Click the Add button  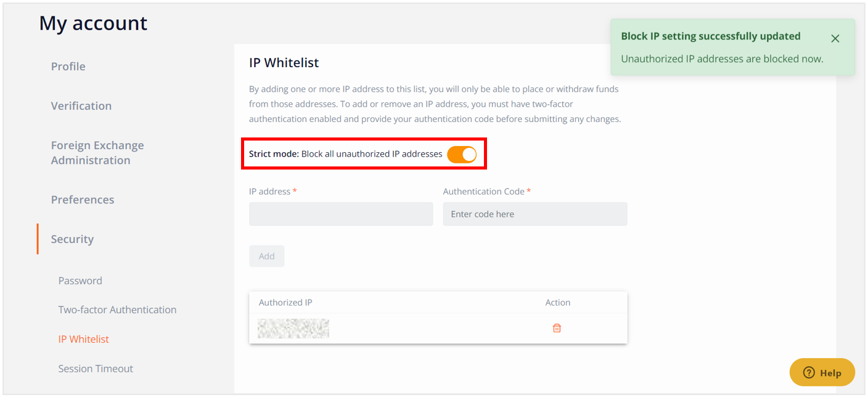point(267,256)
